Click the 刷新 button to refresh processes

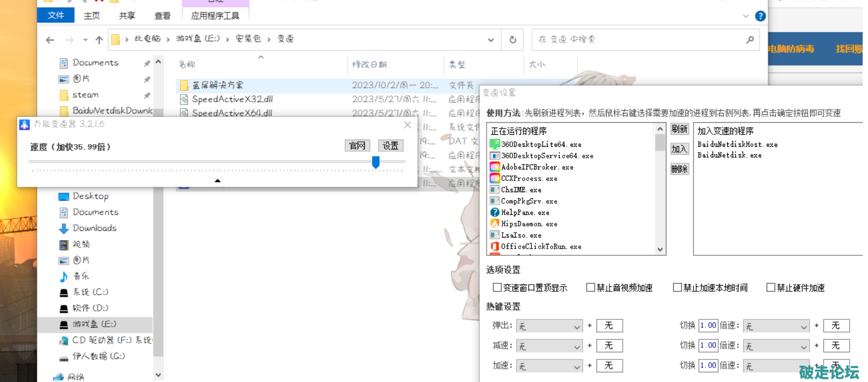pos(679,129)
